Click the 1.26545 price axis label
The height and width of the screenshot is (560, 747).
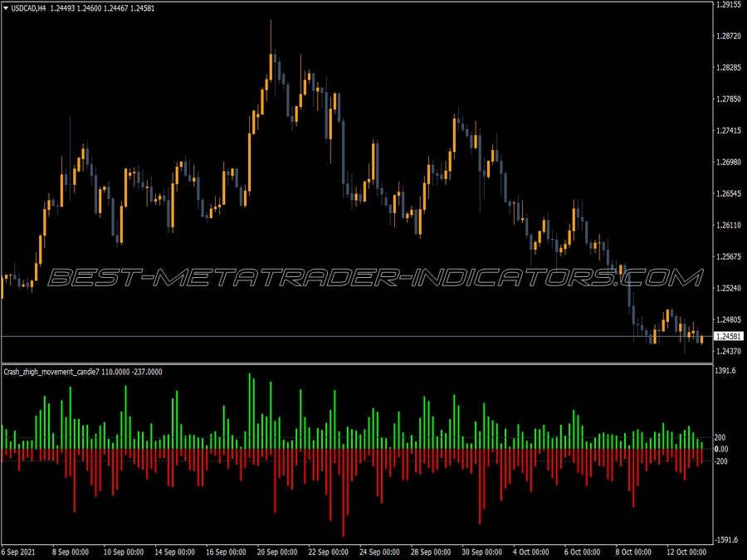[x=729, y=193]
